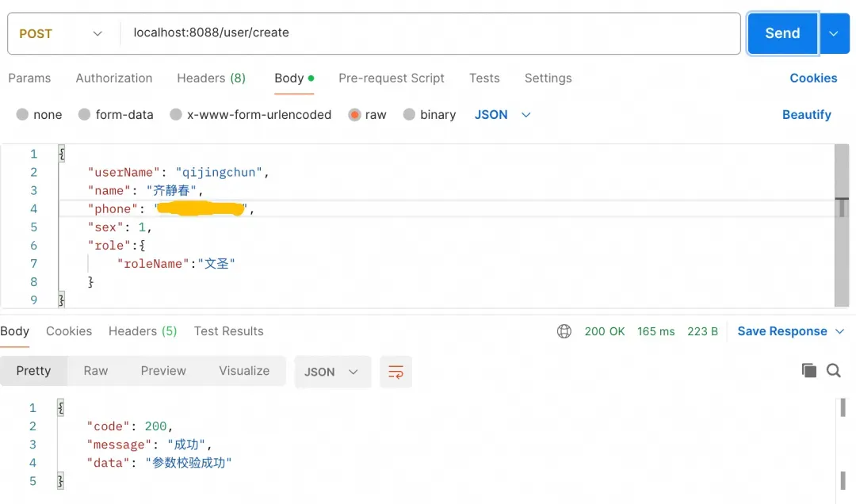Open the response Headers (5) tab
856x504 pixels.
point(143,331)
